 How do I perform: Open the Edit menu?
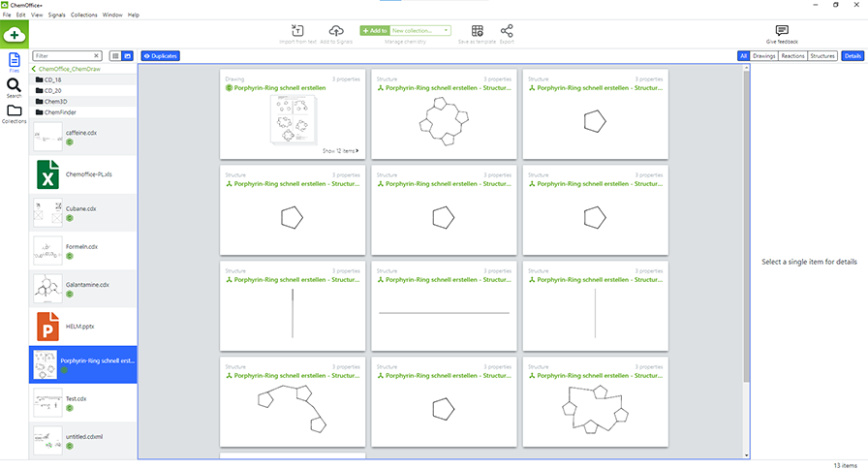[x=20, y=15]
